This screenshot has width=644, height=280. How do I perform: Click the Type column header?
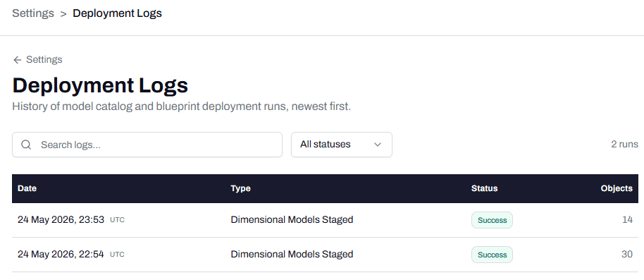pos(240,188)
